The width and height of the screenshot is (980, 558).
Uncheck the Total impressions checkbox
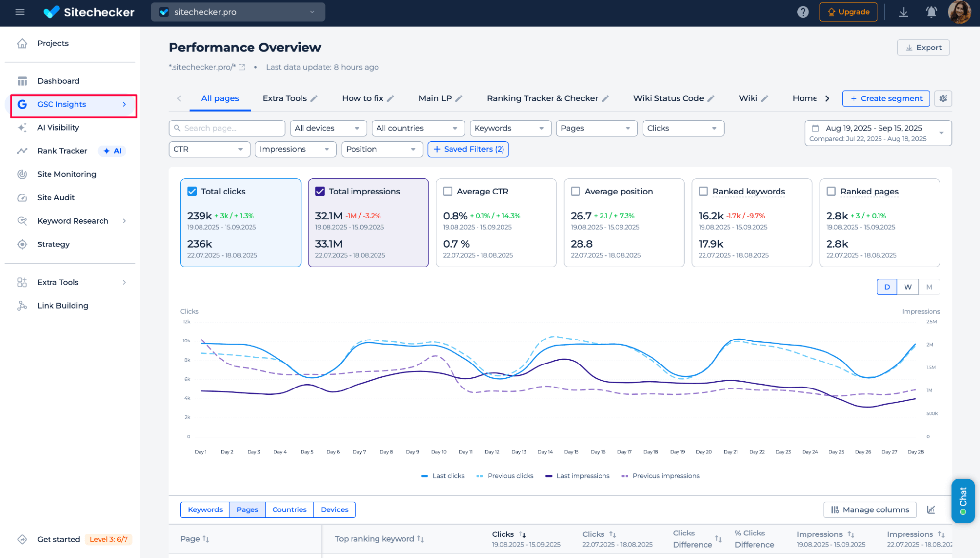(x=320, y=192)
